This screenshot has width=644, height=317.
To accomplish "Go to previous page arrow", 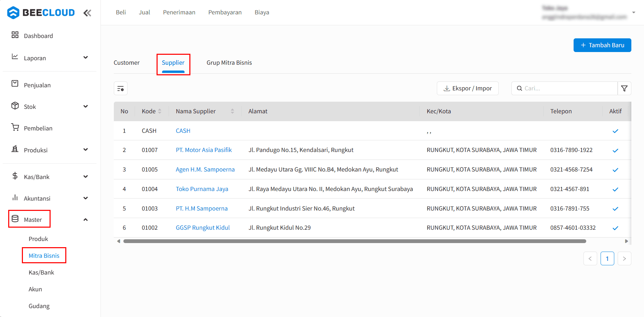I will pyautogui.click(x=590, y=258).
